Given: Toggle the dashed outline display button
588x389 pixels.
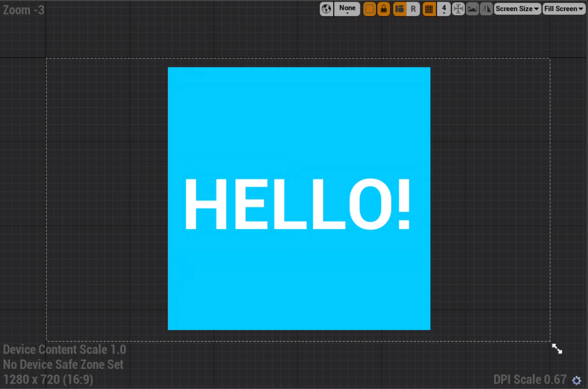Looking at the screenshot, I should point(369,9).
